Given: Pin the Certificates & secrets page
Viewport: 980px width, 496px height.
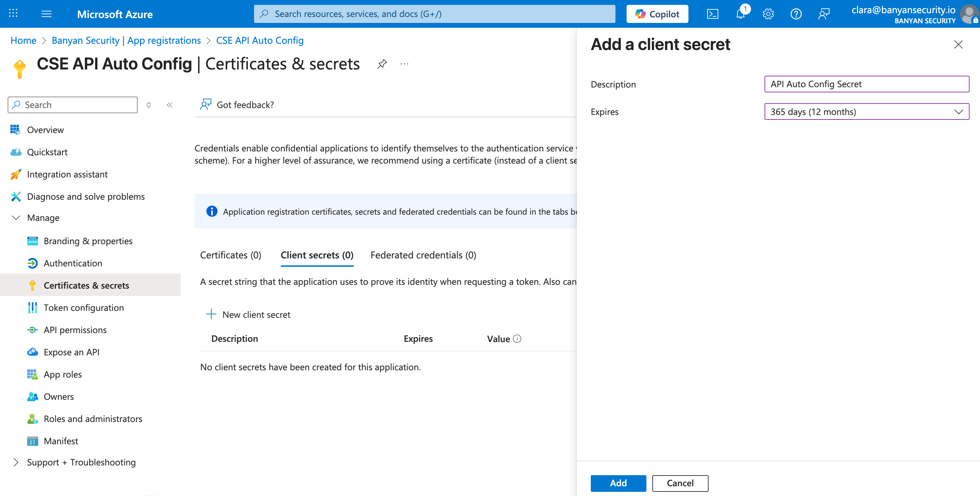Looking at the screenshot, I should coord(382,64).
